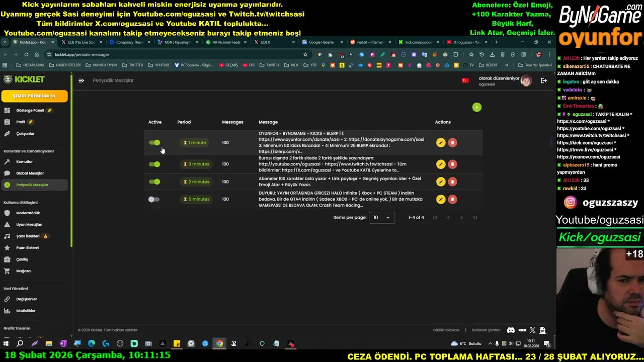Switch to the MSN browser tab

[x=178, y=42]
